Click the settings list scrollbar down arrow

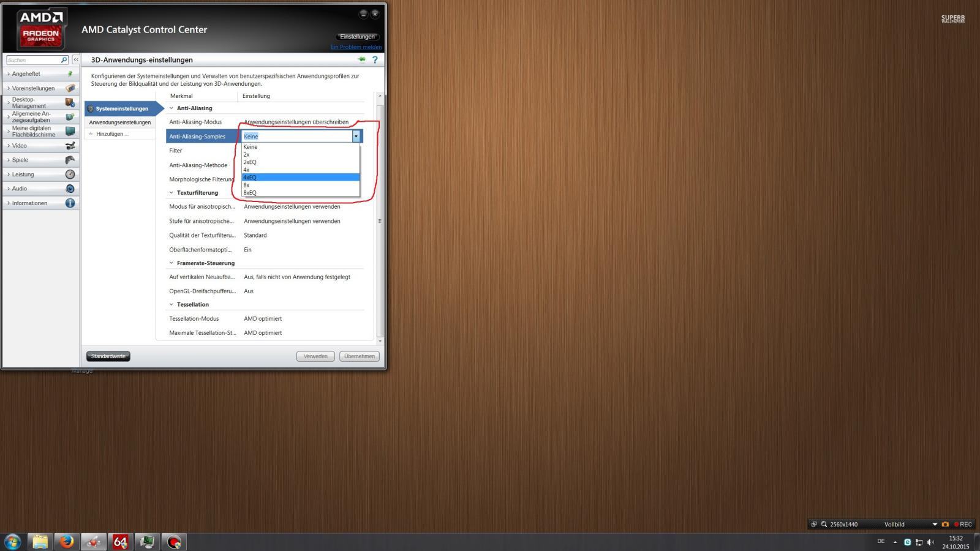pyautogui.click(x=380, y=341)
